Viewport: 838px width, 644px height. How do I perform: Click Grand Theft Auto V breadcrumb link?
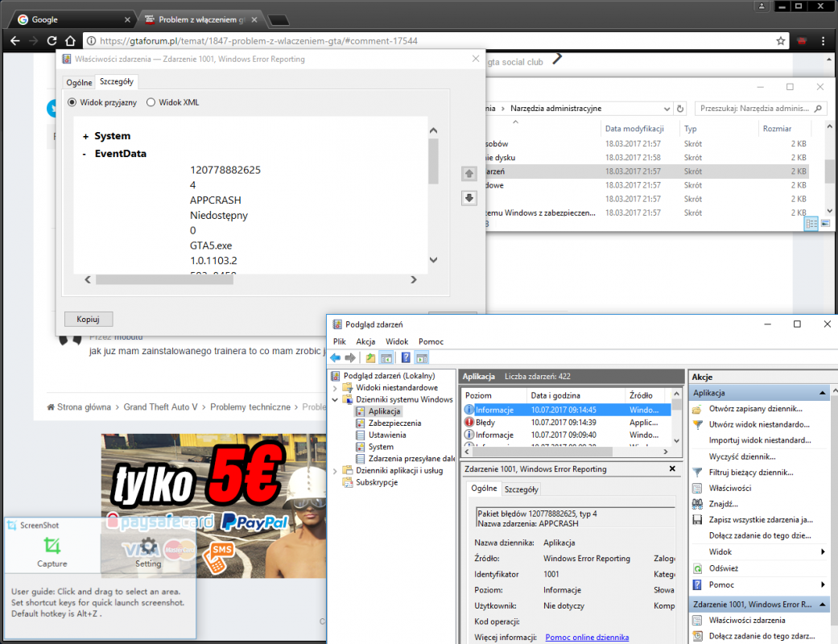(160, 407)
